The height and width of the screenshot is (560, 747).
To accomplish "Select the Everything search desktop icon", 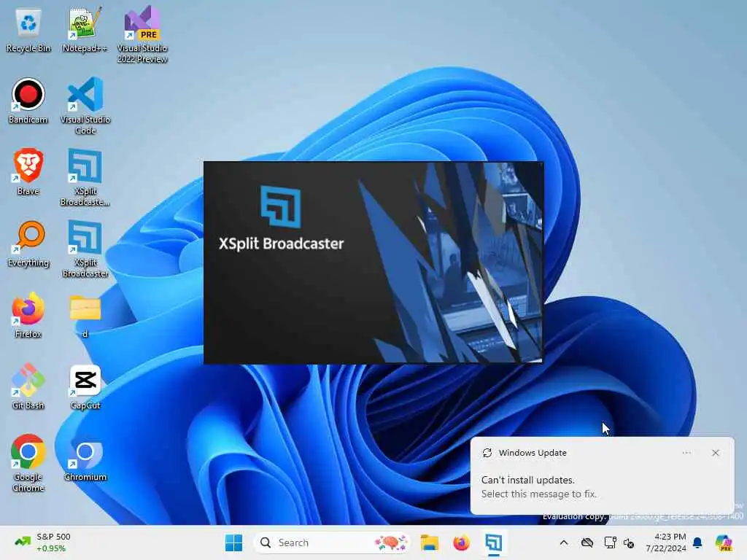I will [x=28, y=244].
